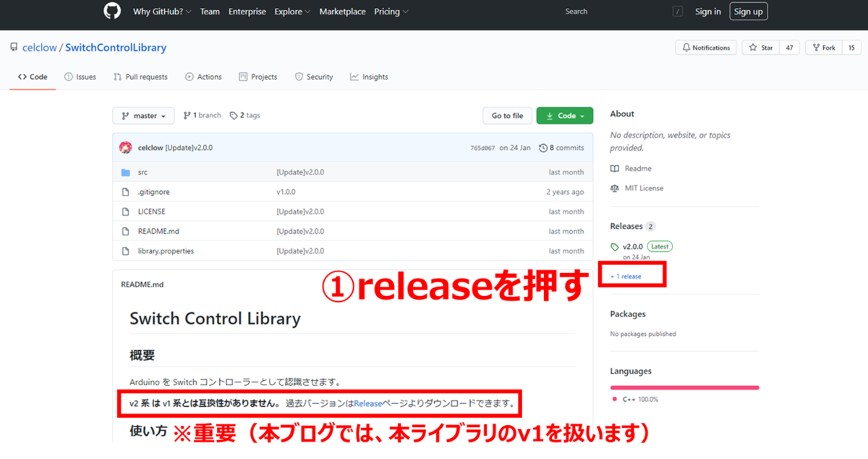The width and height of the screenshot is (868, 459).
Task: Open the Team page
Action: point(210,12)
